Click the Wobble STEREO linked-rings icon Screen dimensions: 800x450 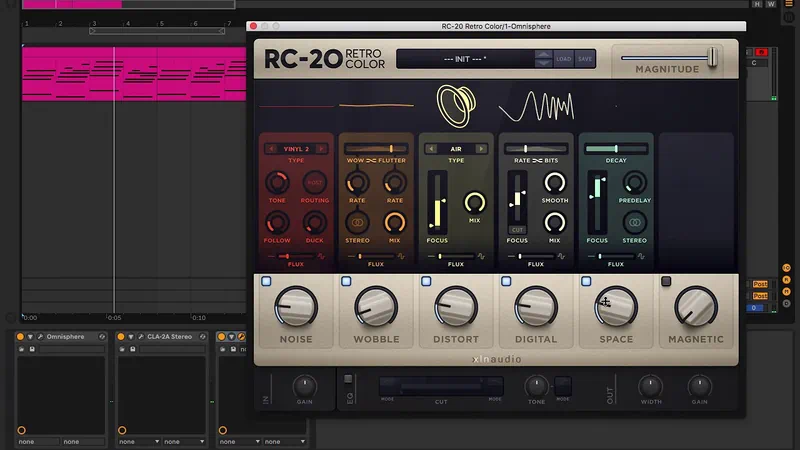click(356, 222)
